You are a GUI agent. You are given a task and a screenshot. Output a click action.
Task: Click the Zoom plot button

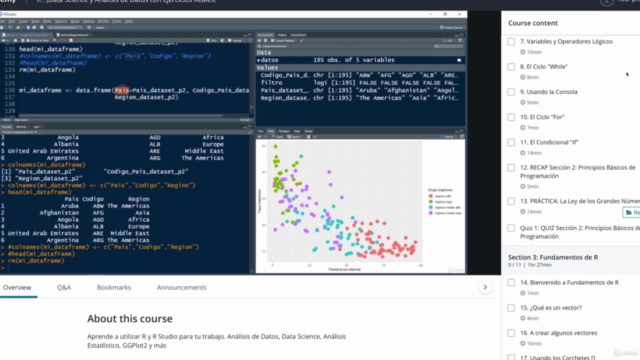pos(278,137)
